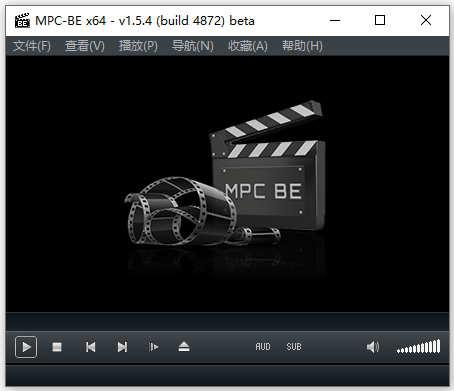The image size is (454, 391).
Task: Open the 帮助(H) menu
Action: (x=302, y=46)
